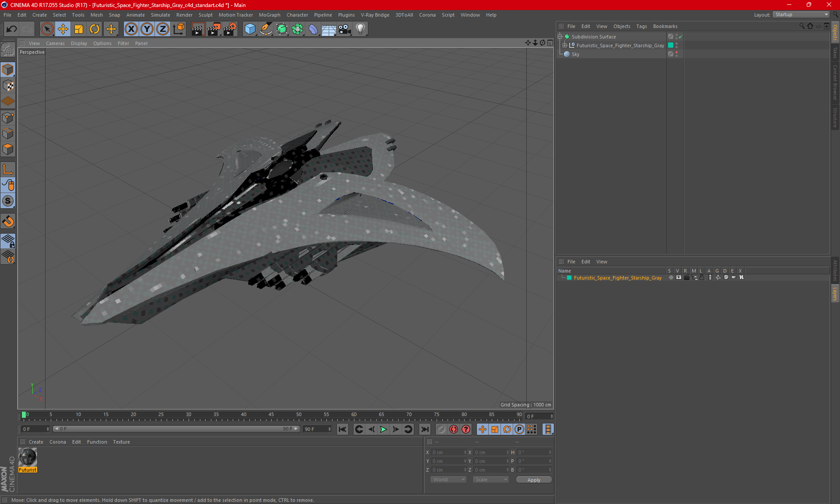Add a floor environment object
The height and width of the screenshot is (504, 840).
point(329,29)
